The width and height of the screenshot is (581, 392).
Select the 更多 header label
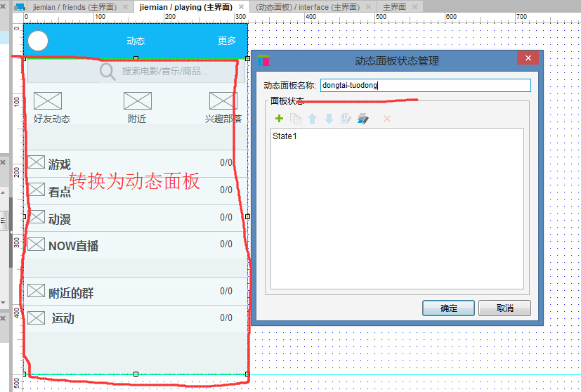[227, 40]
